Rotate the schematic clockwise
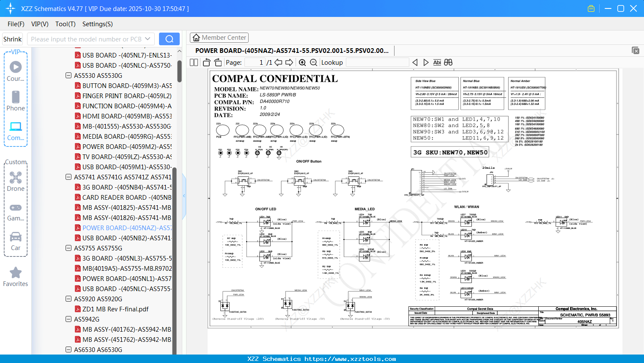Screen dimensions: 644x363 [x=218, y=62]
